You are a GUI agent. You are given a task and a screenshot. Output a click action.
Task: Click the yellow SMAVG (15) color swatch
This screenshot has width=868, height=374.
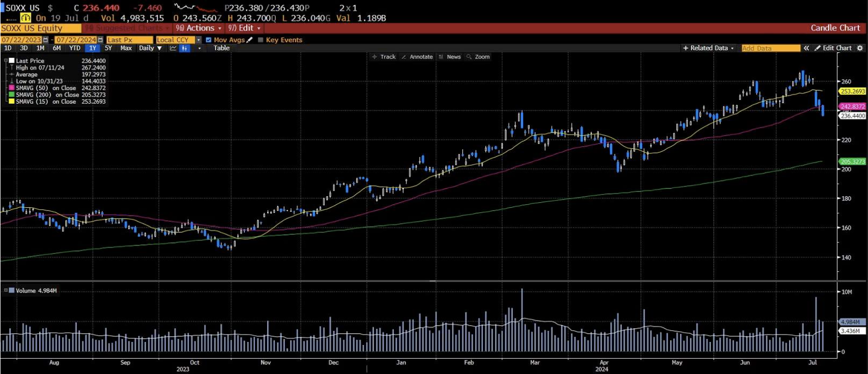coord(12,102)
